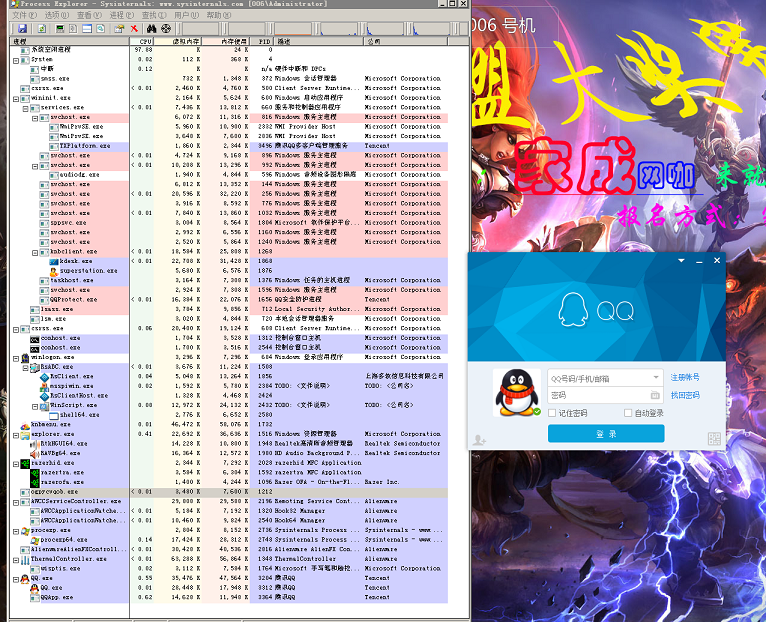Open the 帮助(H) menu
766x622 pixels.
[x=219, y=15]
